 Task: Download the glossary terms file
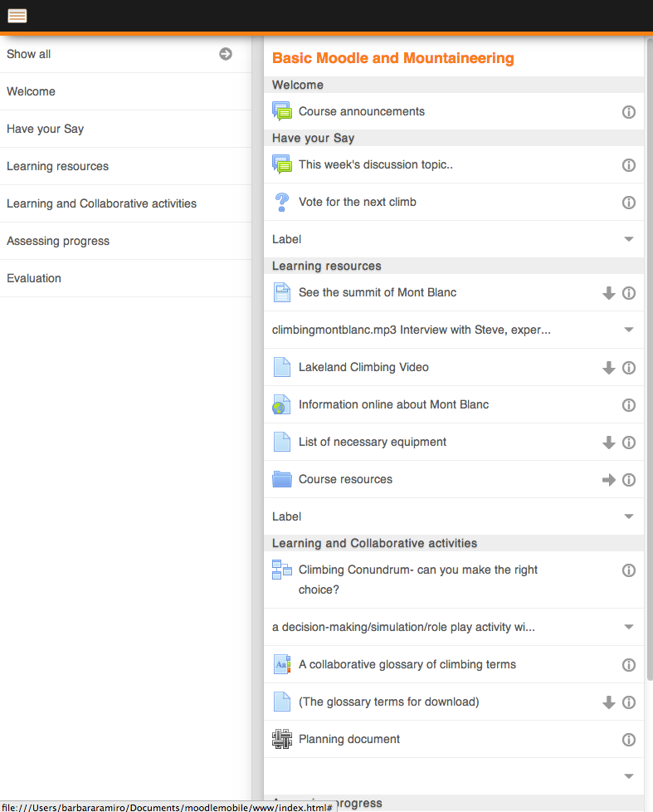(x=609, y=702)
